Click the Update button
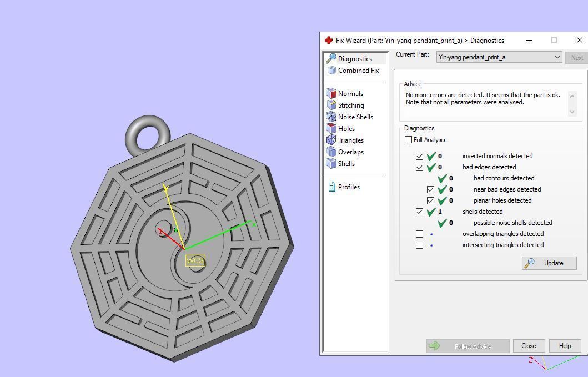588x377 pixels. click(549, 263)
